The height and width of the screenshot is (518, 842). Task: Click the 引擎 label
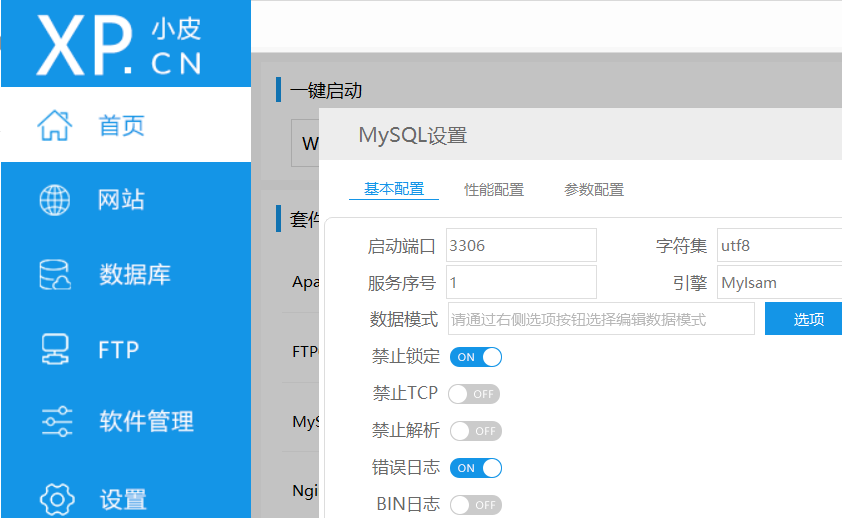(x=689, y=283)
